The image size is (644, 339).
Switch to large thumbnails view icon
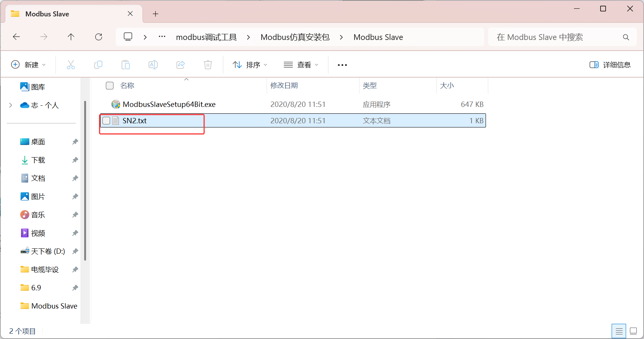tap(633, 331)
